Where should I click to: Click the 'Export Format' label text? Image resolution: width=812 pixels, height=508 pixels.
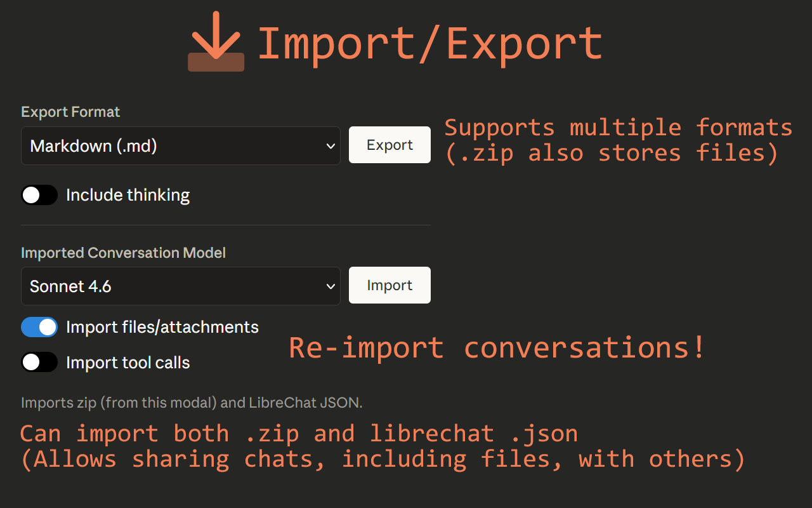tap(70, 112)
